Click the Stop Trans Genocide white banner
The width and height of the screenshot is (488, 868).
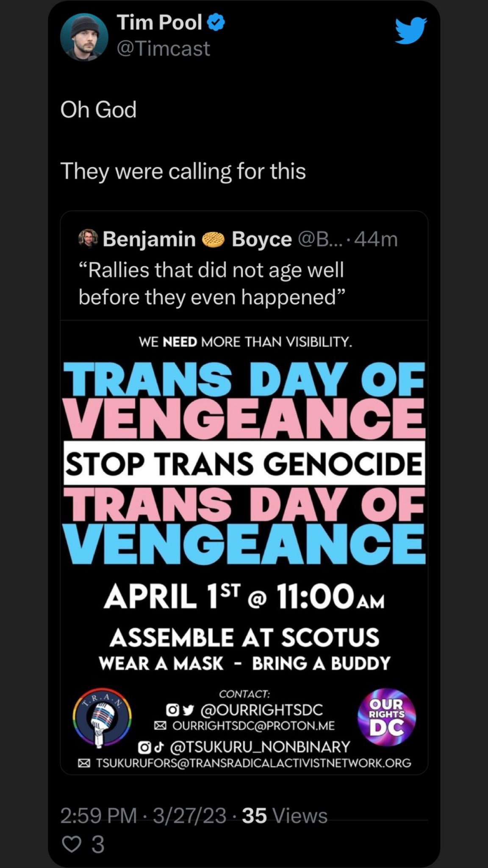pos(244,463)
